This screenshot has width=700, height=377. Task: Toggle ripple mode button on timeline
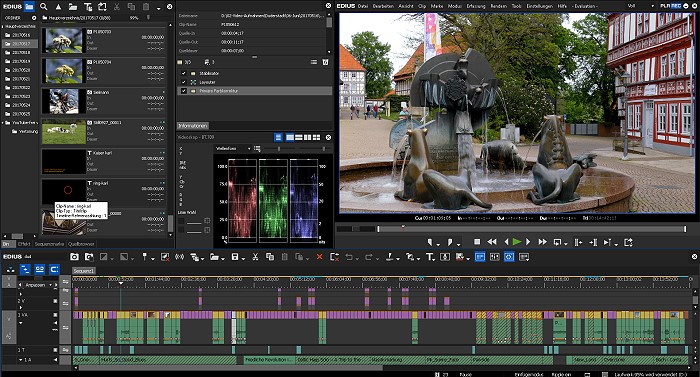[25, 269]
